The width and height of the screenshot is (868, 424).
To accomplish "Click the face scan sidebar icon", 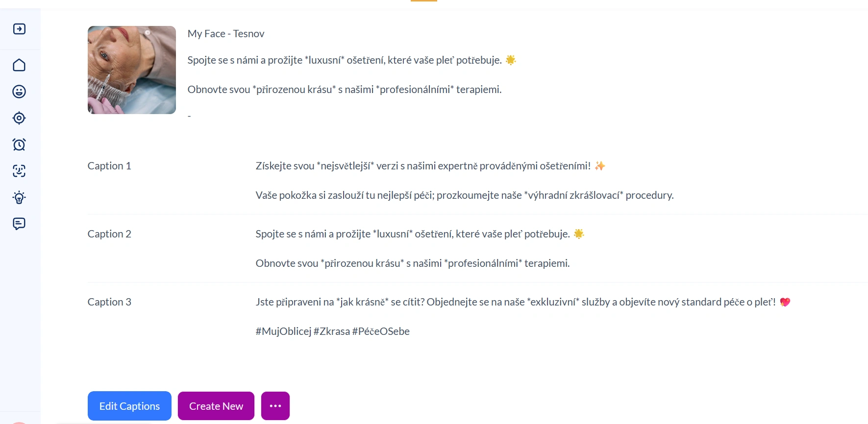I will click(19, 171).
